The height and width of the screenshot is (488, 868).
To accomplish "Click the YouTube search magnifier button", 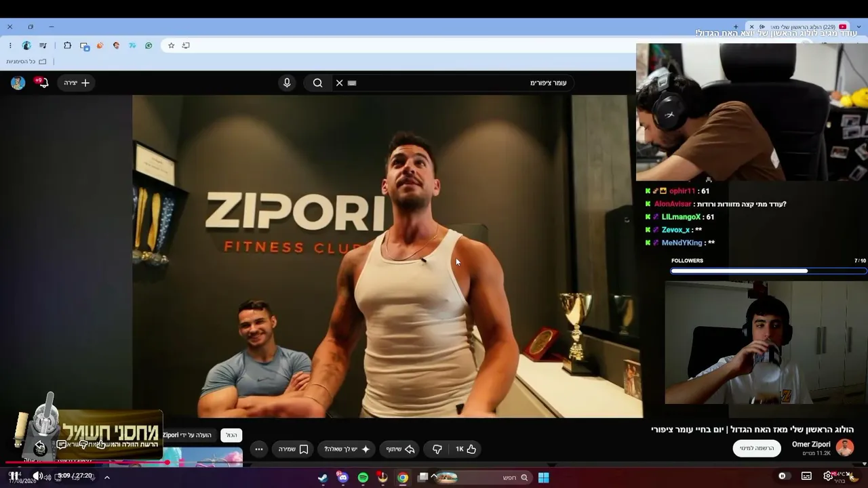I will (x=317, y=83).
